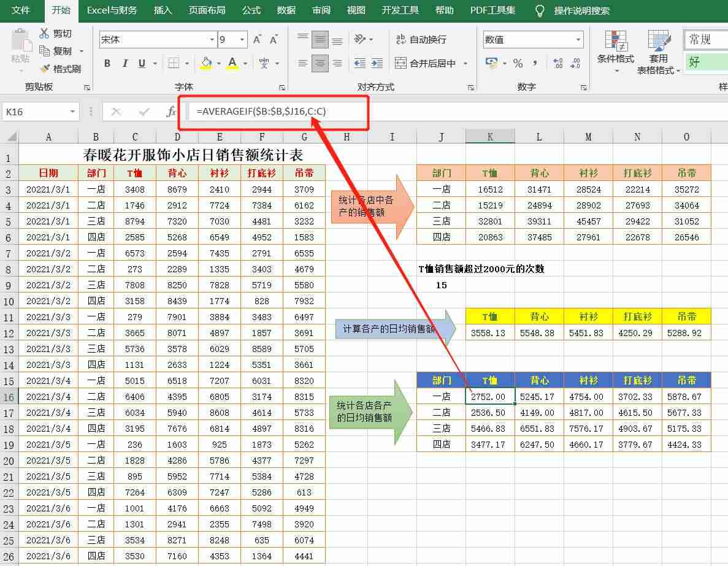Toggle Italic formatting
The height and width of the screenshot is (566, 728).
pyautogui.click(x=125, y=63)
